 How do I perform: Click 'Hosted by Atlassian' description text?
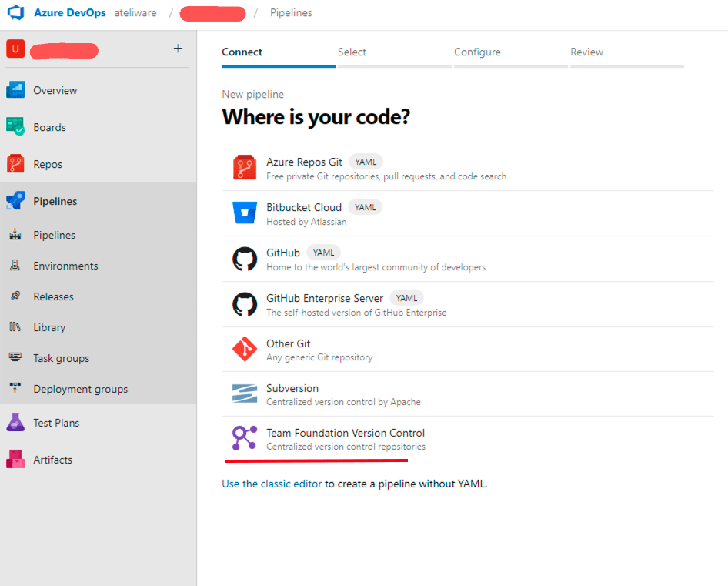coord(306,222)
